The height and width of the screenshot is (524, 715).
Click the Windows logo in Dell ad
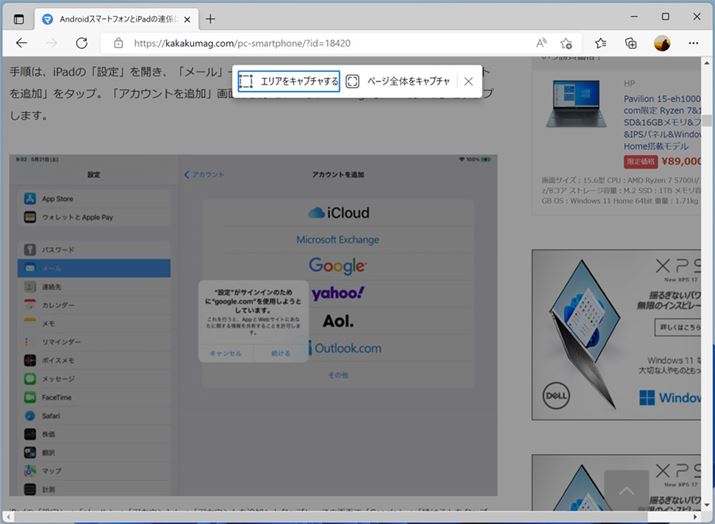(x=647, y=398)
